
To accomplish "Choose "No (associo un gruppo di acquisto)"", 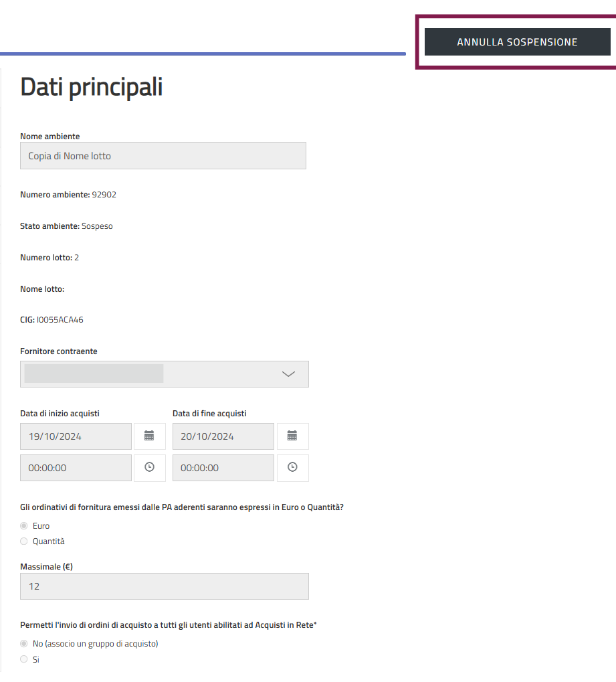I will (x=24, y=644).
